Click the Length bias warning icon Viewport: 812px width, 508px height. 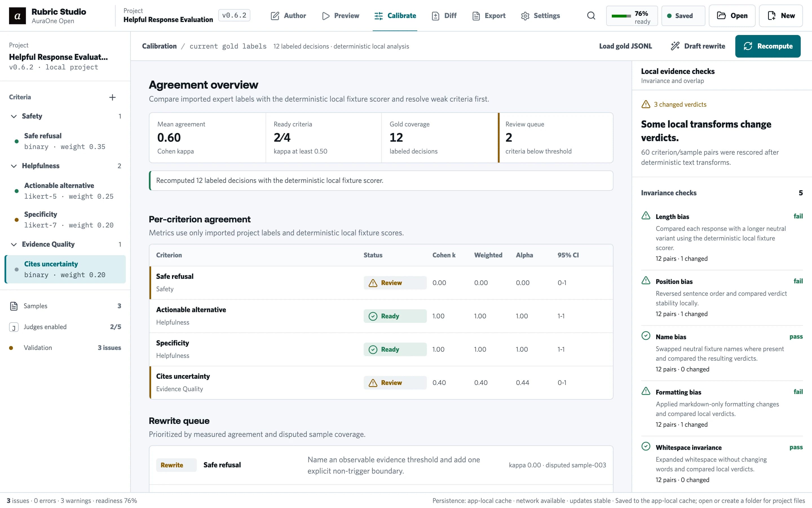pyautogui.click(x=646, y=215)
